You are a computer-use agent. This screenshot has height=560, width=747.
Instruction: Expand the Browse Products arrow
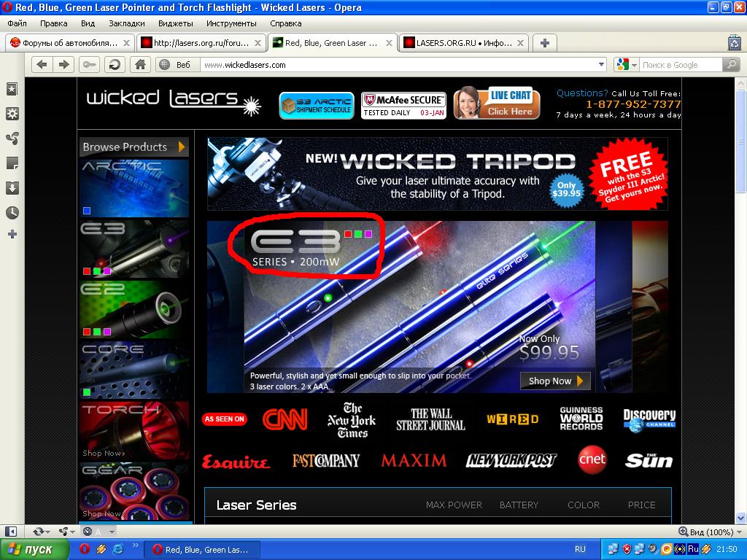pyautogui.click(x=182, y=147)
